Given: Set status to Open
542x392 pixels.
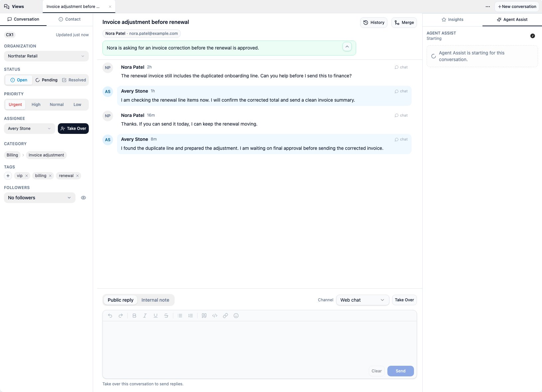Looking at the screenshot, I should point(19,80).
